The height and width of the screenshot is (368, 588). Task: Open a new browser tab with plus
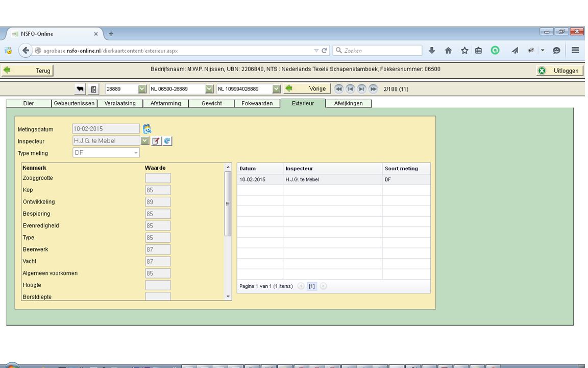click(x=111, y=34)
